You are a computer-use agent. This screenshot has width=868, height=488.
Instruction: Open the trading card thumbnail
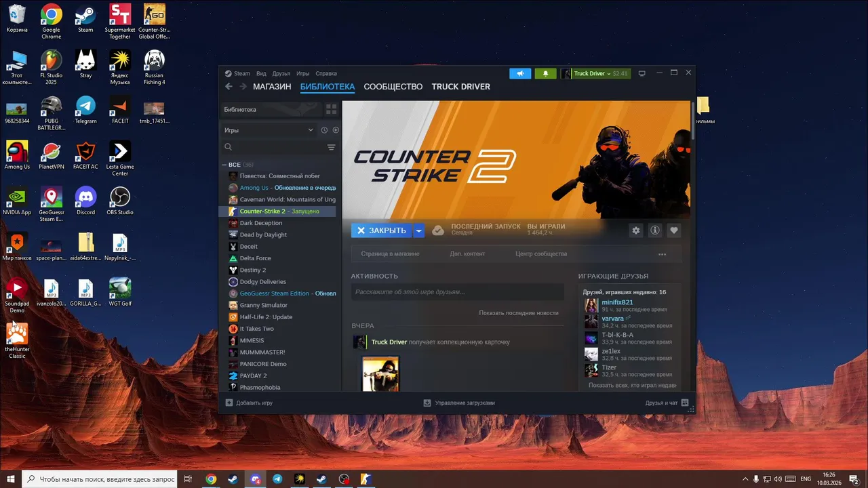(380, 374)
